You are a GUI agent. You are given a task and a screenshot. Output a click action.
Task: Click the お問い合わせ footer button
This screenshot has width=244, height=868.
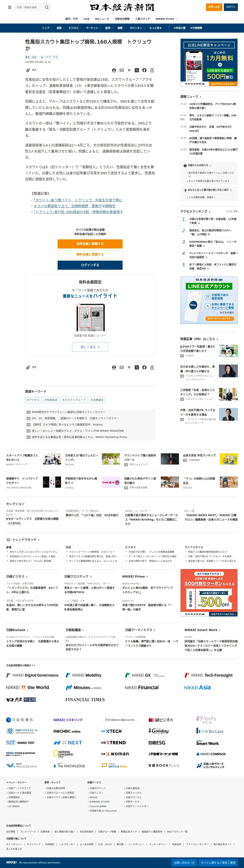pyautogui.click(x=184, y=863)
